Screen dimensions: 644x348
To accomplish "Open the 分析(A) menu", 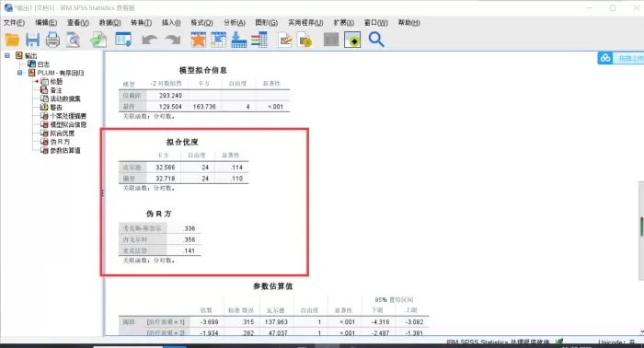I will coord(235,23).
